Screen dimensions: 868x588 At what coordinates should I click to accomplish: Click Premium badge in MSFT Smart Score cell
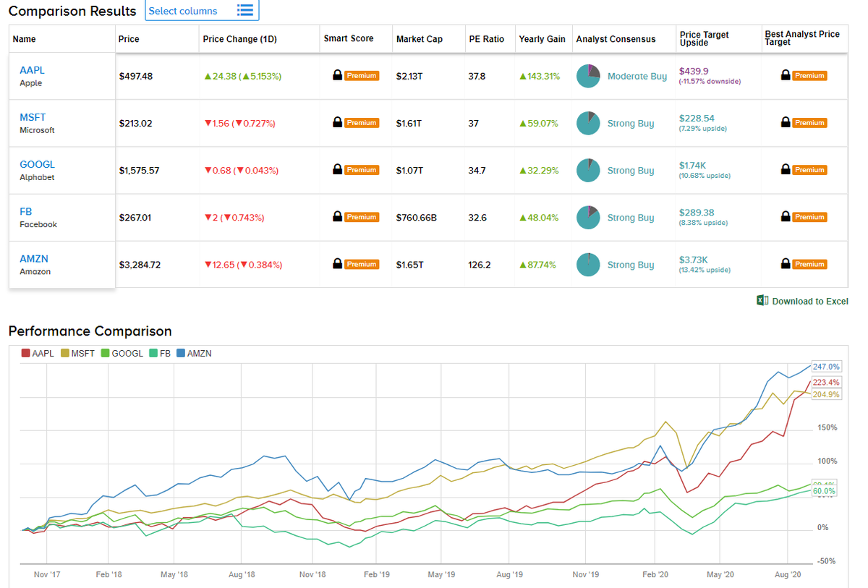362,123
